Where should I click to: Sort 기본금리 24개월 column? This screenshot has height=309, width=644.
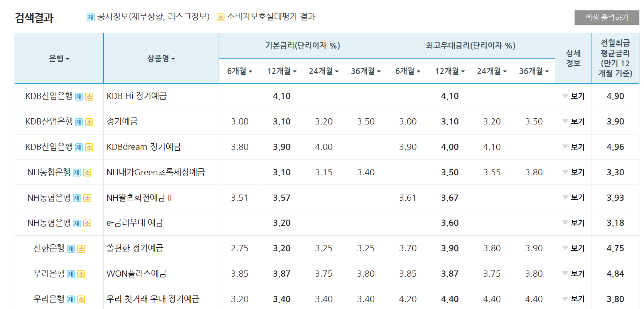click(x=324, y=71)
